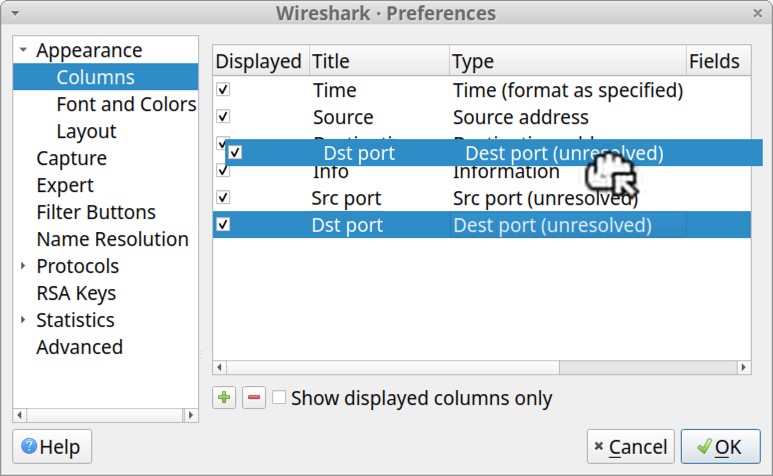Open the window menu arrow in title bar
Viewport: 773px width, 476px height.
pyautogui.click(x=15, y=13)
